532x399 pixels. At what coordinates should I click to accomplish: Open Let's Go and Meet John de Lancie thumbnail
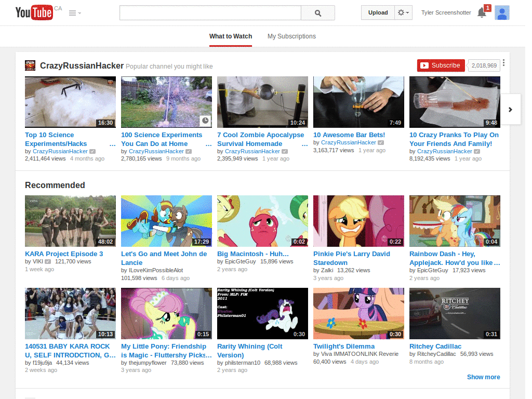(166, 221)
